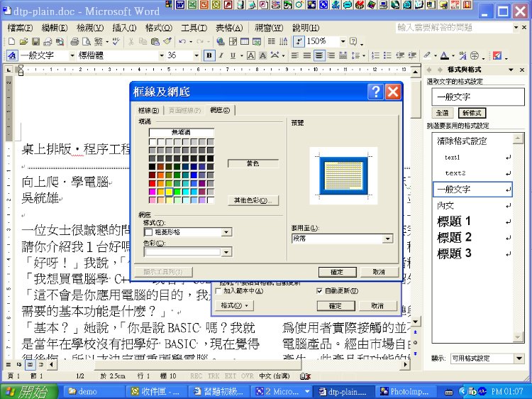The width and height of the screenshot is (532, 399).
Task: Open the 格式 menu in menu bar
Action: [158, 28]
